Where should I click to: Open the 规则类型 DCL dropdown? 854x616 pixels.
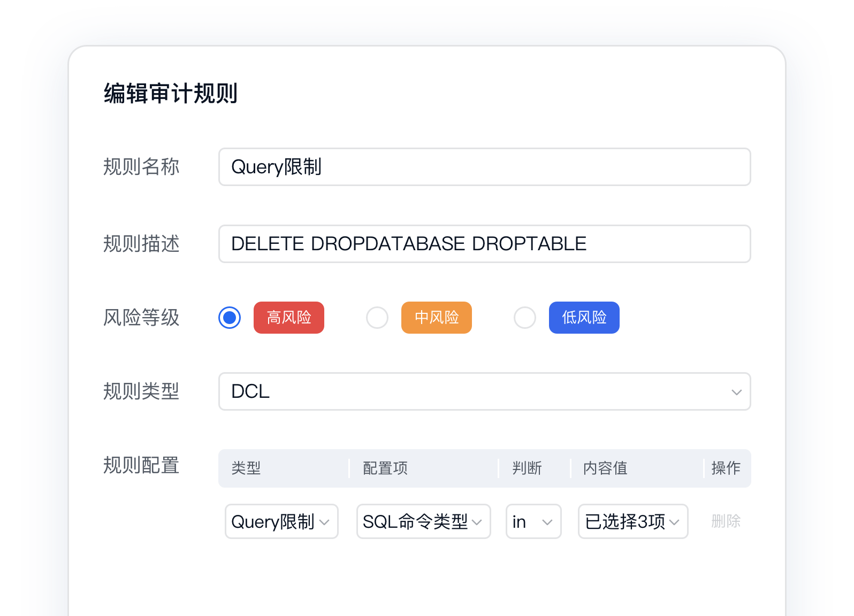click(485, 391)
